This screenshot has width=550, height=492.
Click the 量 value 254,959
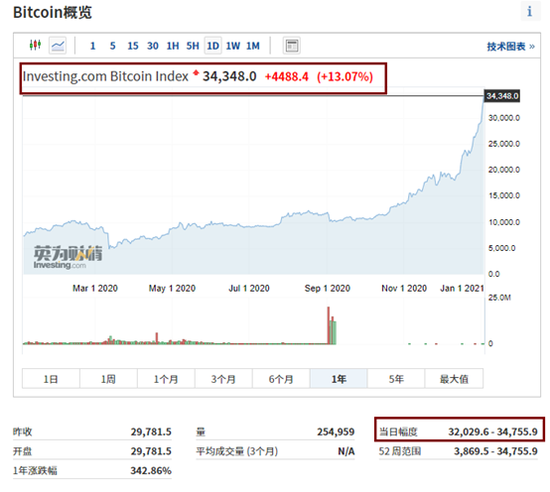(x=336, y=432)
